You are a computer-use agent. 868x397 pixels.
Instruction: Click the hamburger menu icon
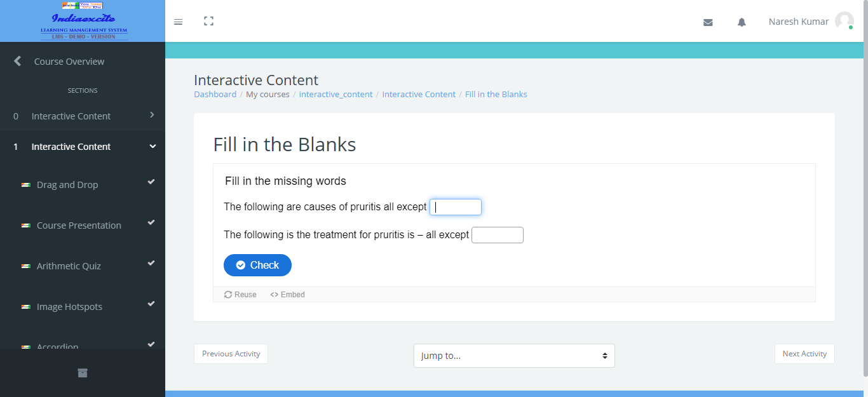tap(178, 22)
